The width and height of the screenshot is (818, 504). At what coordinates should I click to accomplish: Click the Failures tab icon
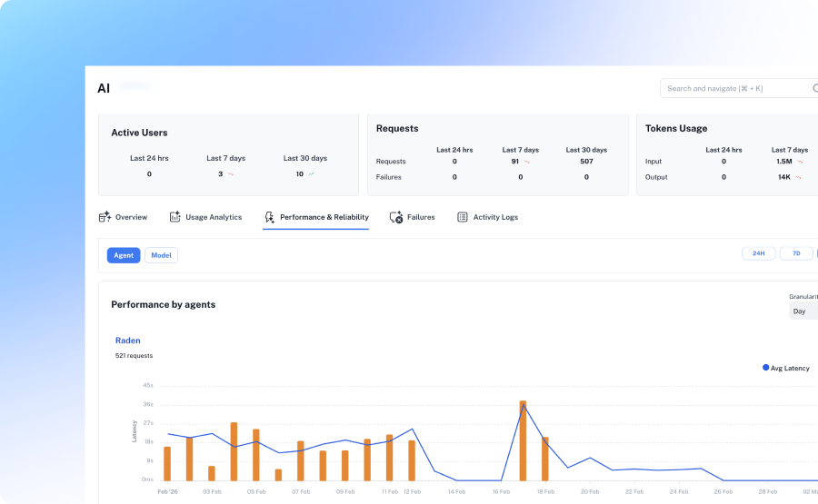[396, 217]
